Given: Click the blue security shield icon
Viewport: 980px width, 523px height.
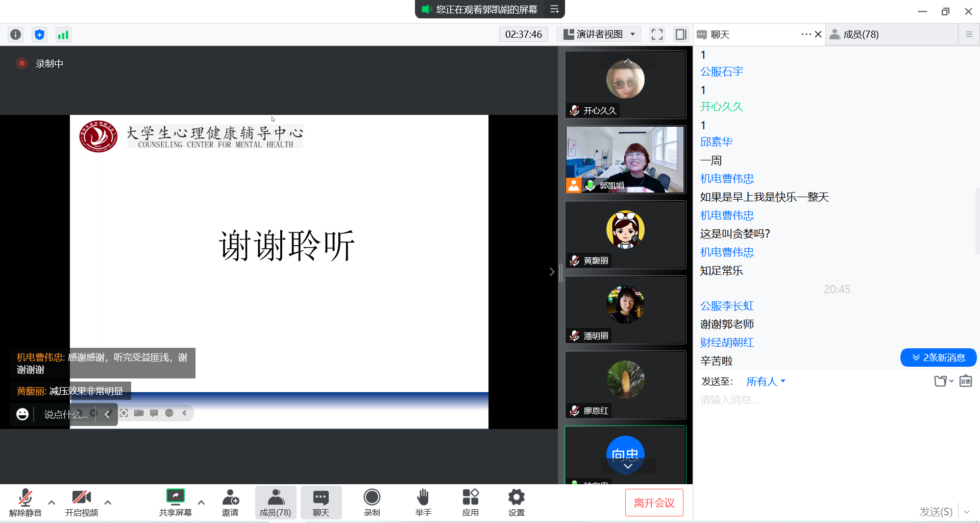Looking at the screenshot, I should pyautogui.click(x=39, y=34).
